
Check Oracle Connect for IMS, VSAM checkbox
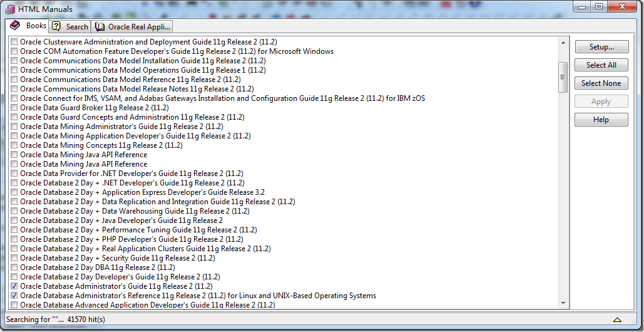coord(14,98)
